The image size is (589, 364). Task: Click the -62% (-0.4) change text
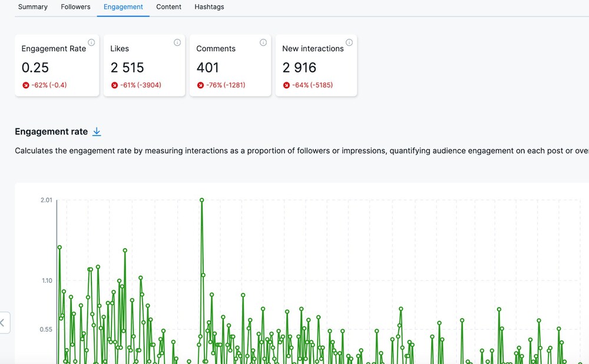[x=49, y=85]
